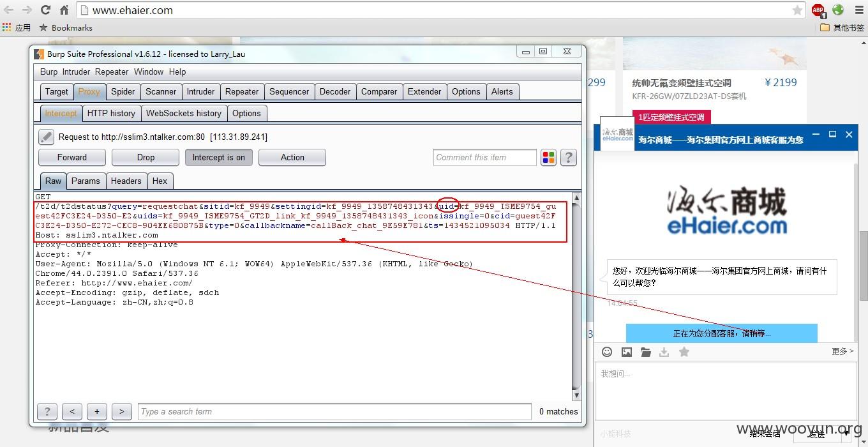Click the chat message box 我想问...

point(727,391)
